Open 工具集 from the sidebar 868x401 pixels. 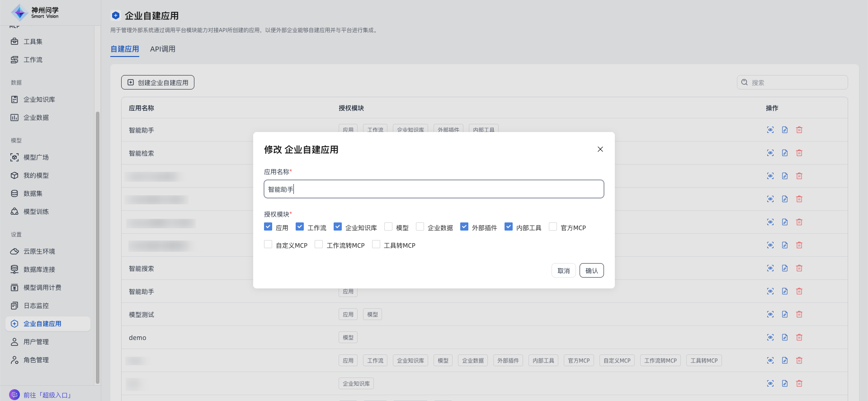click(x=33, y=42)
